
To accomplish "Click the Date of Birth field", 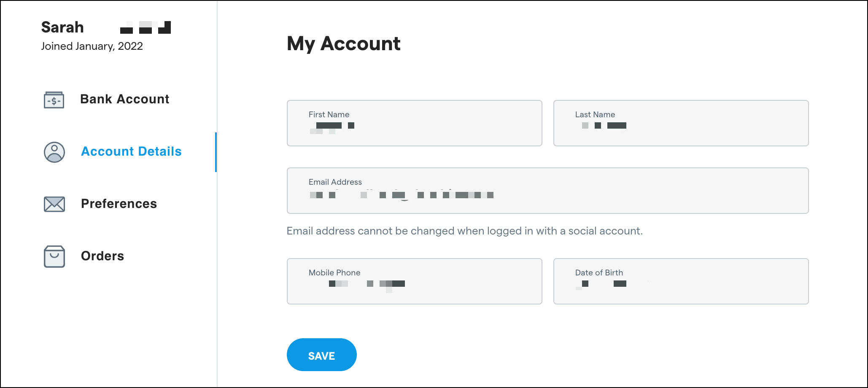I will 681,281.
